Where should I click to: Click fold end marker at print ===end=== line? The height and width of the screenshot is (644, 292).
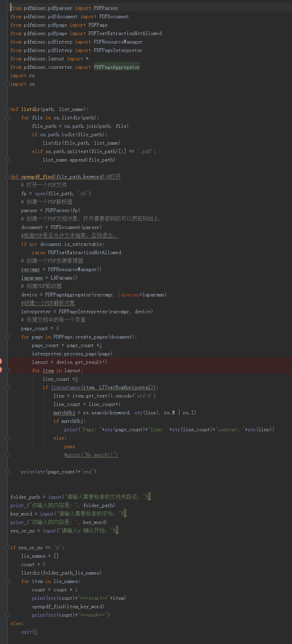(7, 615)
